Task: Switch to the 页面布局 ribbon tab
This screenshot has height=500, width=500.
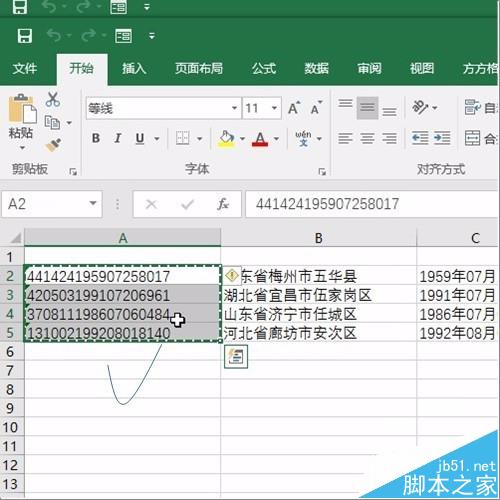Action: pos(199,68)
